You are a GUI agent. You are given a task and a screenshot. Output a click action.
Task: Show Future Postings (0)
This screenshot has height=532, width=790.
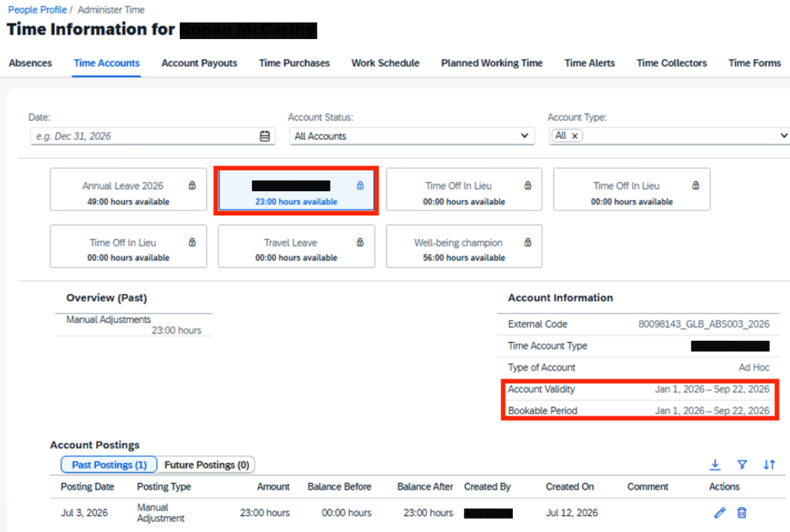point(206,465)
